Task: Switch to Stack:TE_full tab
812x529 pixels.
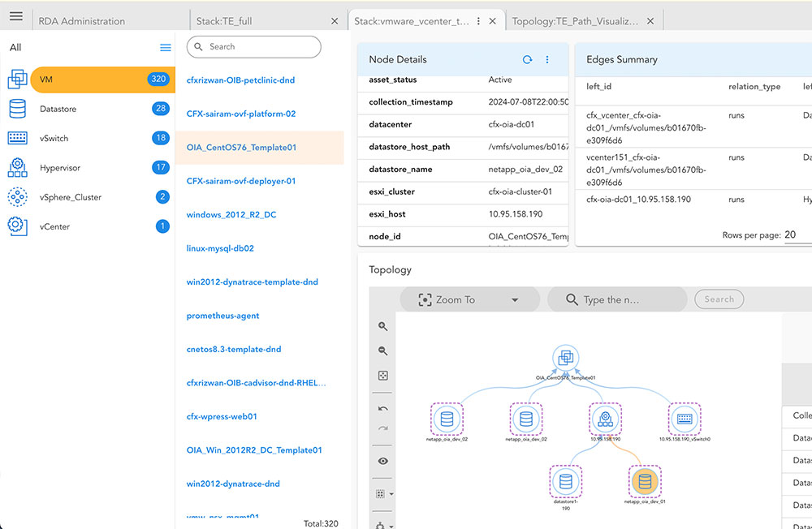Action: click(x=224, y=21)
